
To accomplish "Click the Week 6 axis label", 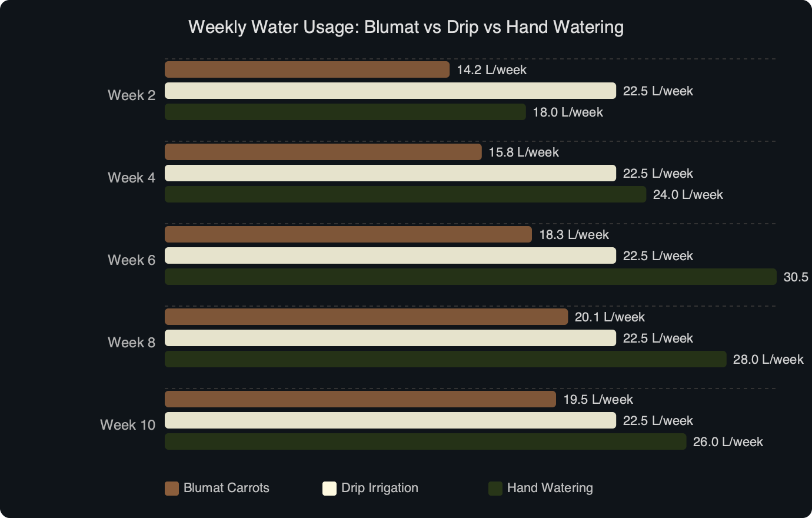I will pos(131,260).
